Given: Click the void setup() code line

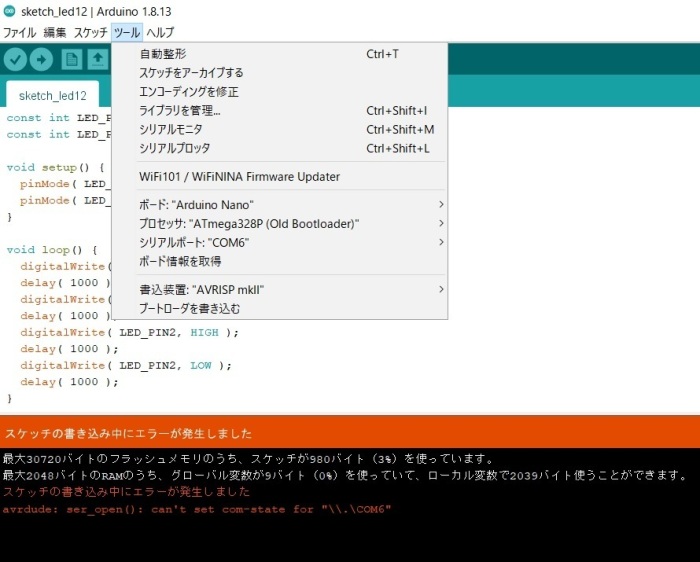Looking at the screenshot, I should pyautogui.click(x=56, y=168).
